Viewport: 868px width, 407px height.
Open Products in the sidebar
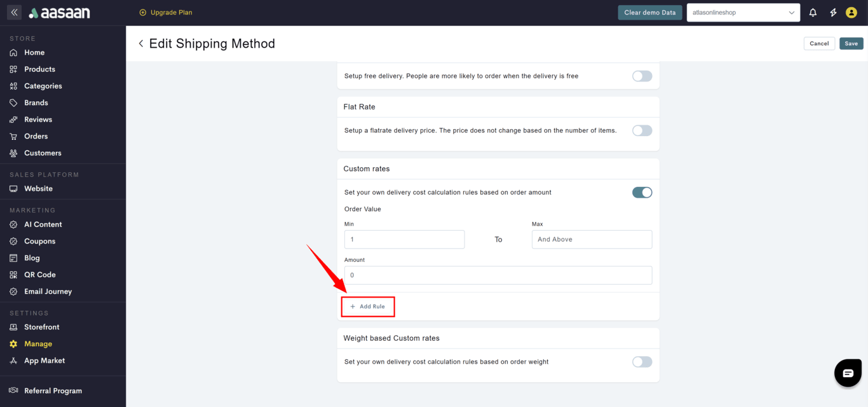[39, 69]
